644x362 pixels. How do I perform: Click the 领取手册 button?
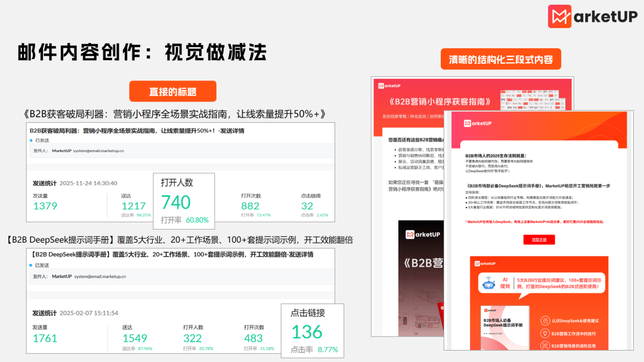[x=540, y=239]
